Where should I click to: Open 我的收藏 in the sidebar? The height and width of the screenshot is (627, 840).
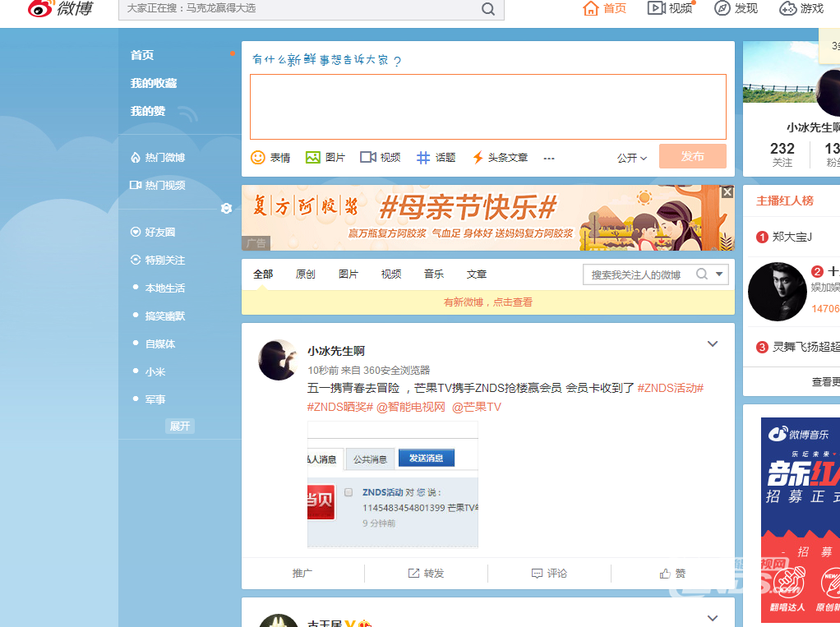[154, 83]
